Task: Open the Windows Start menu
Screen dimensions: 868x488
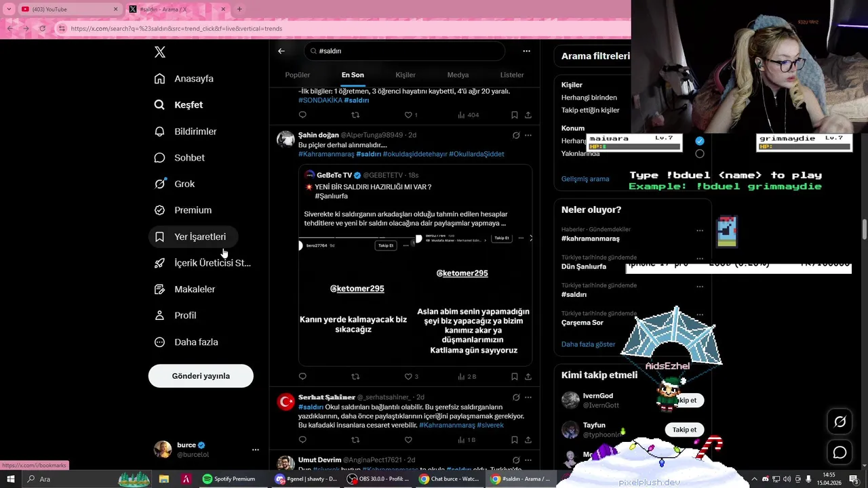Action: [x=10, y=479]
